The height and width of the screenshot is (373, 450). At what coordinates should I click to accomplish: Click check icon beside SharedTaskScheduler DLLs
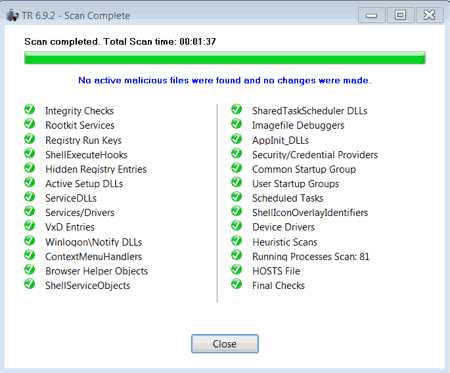pos(237,109)
